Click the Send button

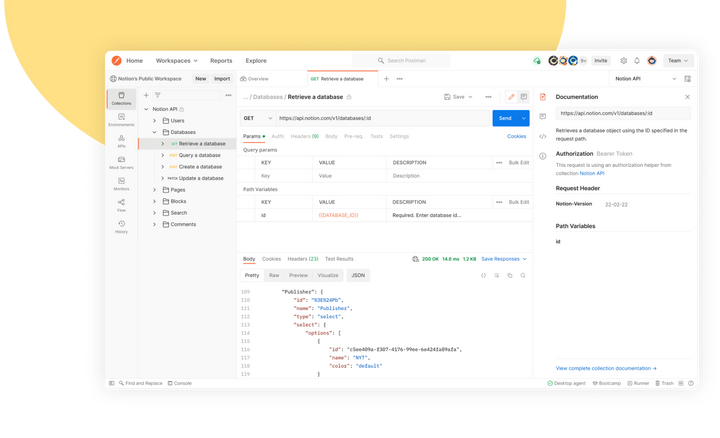[x=505, y=118]
